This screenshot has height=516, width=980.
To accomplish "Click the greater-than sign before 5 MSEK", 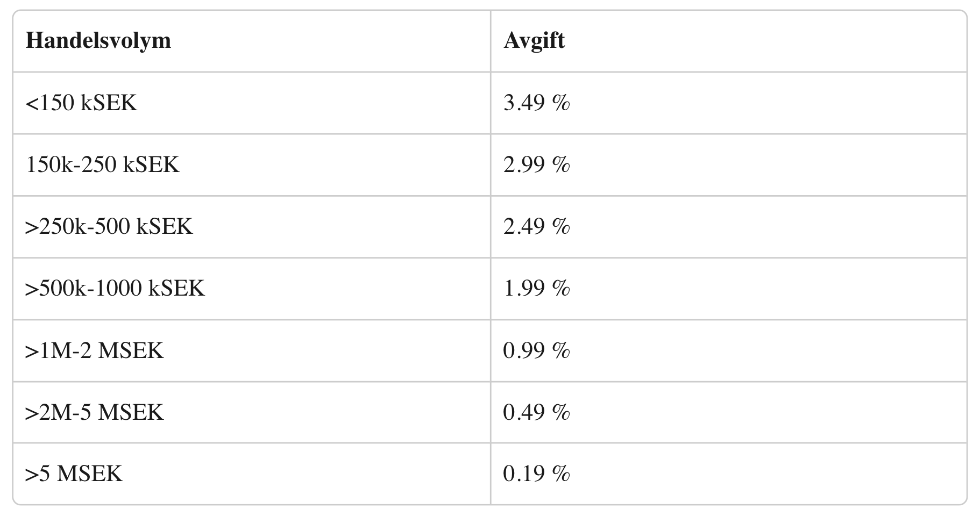I will 31,474.
